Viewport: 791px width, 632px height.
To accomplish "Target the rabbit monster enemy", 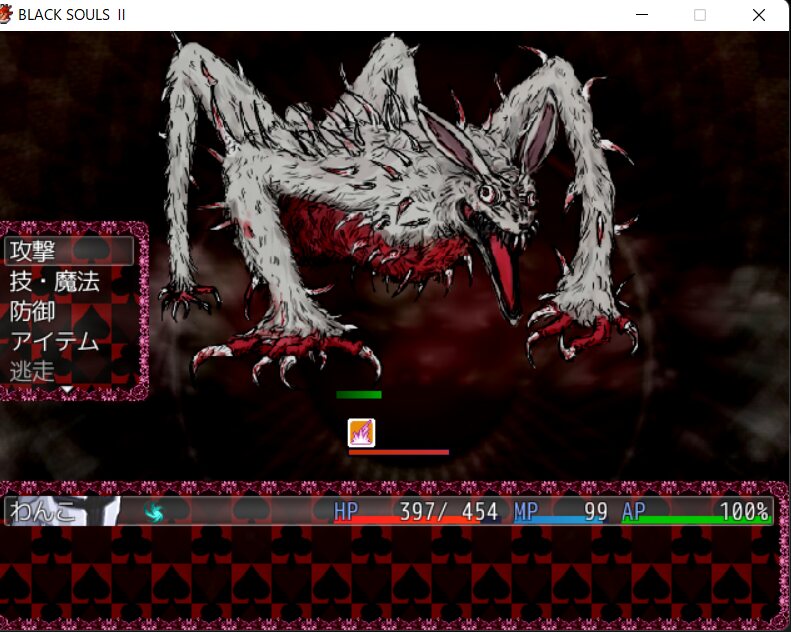I will pyautogui.click(x=399, y=207).
